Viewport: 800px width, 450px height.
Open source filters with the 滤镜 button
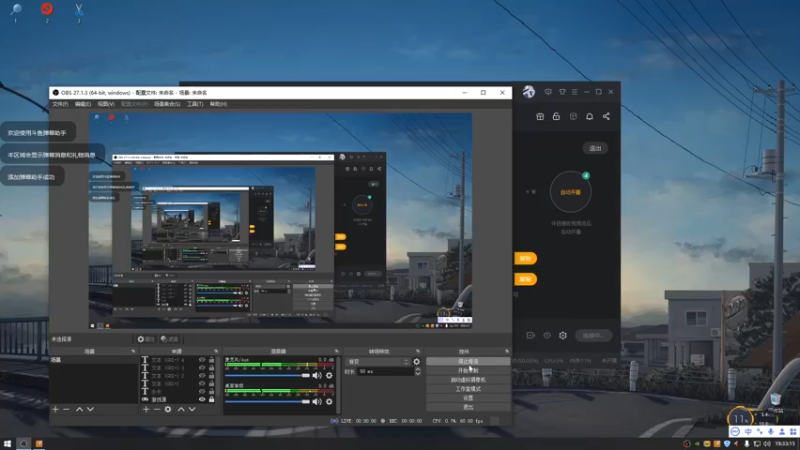tap(169, 339)
